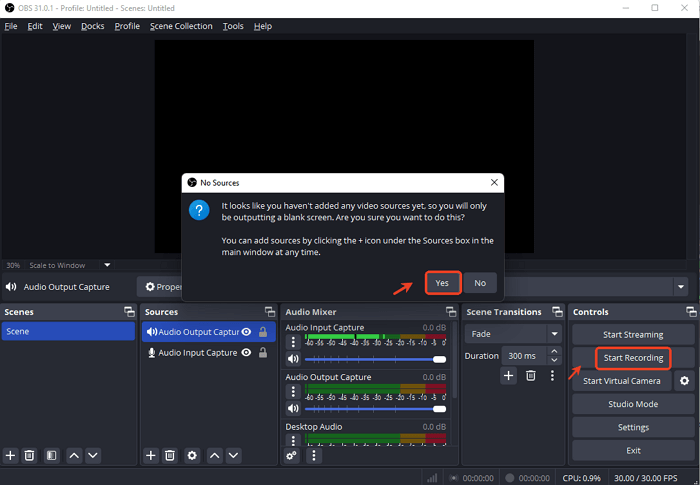This screenshot has height=485, width=700.
Task: Undock the Scenes panel
Action: tap(129, 312)
